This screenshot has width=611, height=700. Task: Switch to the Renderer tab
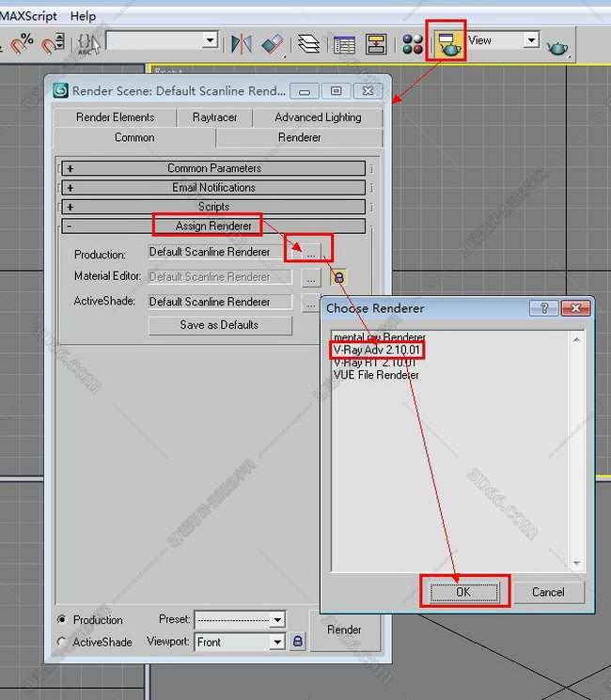299,137
